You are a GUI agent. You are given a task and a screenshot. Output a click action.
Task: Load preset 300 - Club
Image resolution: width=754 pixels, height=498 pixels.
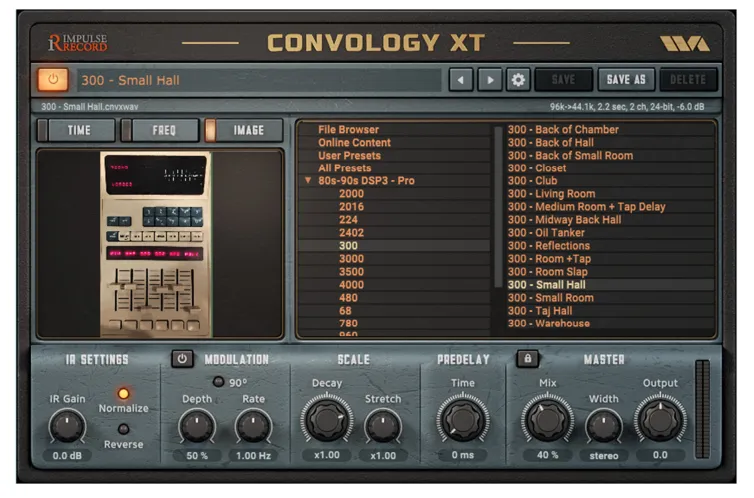pyautogui.click(x=532, y=181)
